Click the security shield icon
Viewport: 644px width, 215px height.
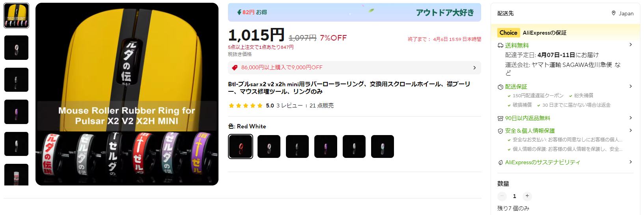click(x=500, y=131)
